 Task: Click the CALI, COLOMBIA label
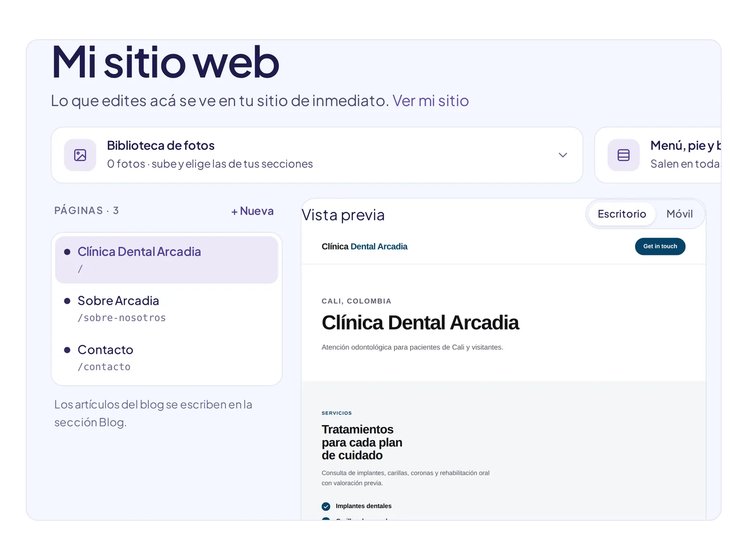tap(356, 301)
